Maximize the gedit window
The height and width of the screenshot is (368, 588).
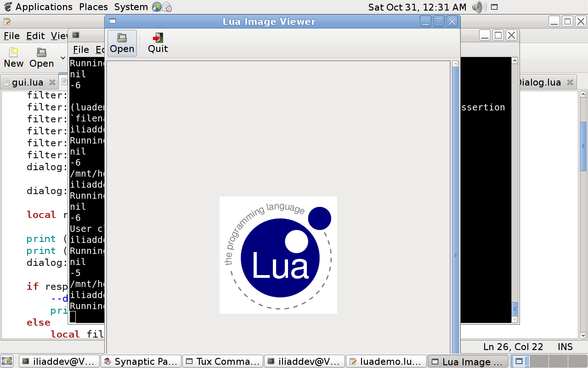tap(567, 21)
